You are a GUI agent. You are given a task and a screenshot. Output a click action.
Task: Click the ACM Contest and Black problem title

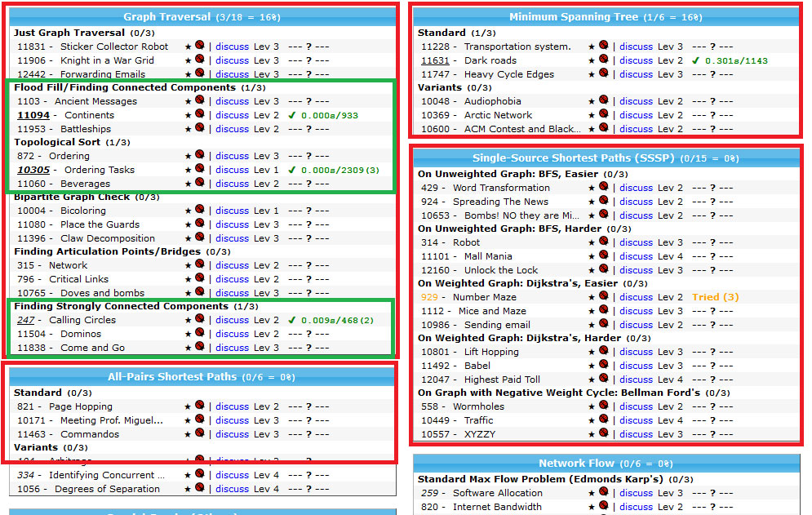(x=522, y=129)
